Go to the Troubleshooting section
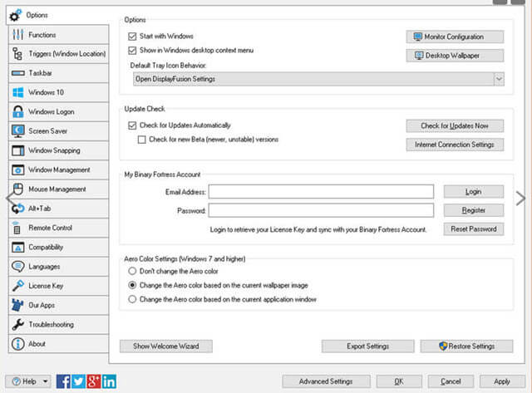 (58, 325)
